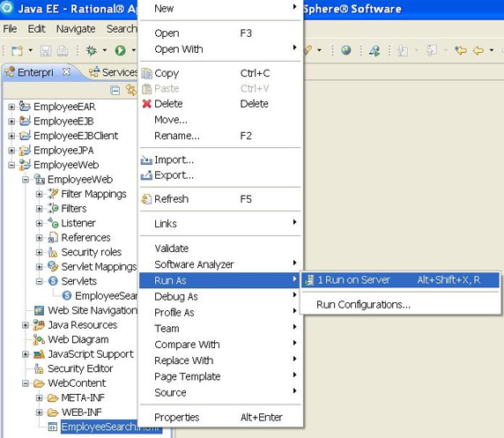Open the Debug button dropdown arrow
Image resolution: width=504 pixels, height=438 pixels.
tap(105, 50)
